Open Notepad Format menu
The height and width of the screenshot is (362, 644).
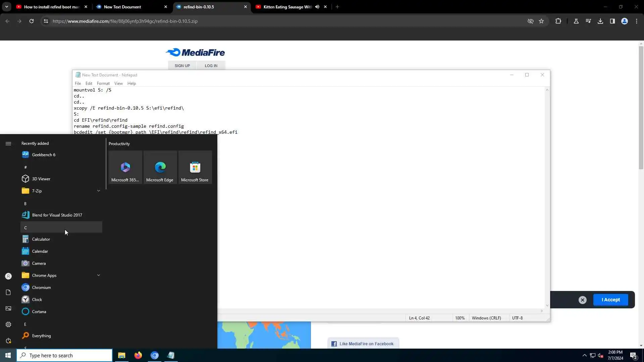103,83
